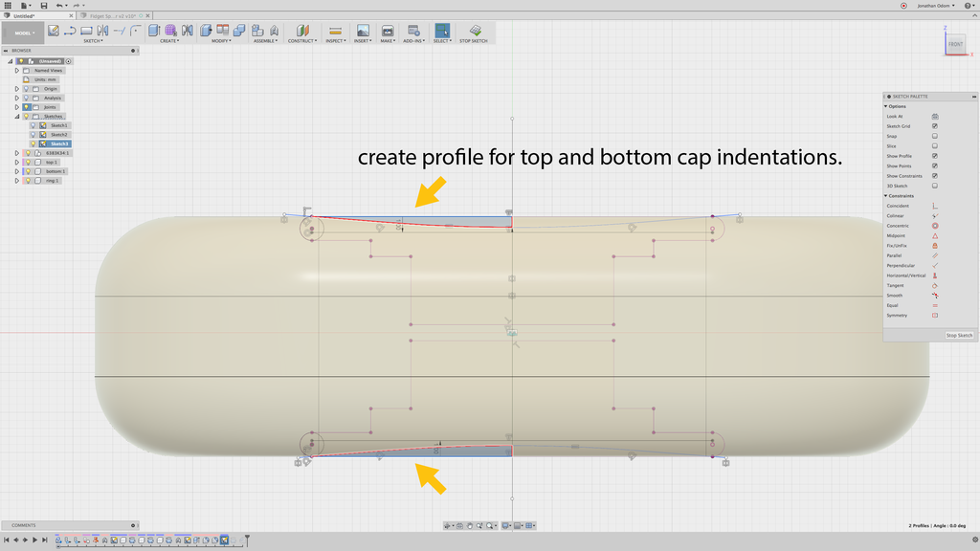
Task: Click the Undo arrow
Action: pos(58,6)
